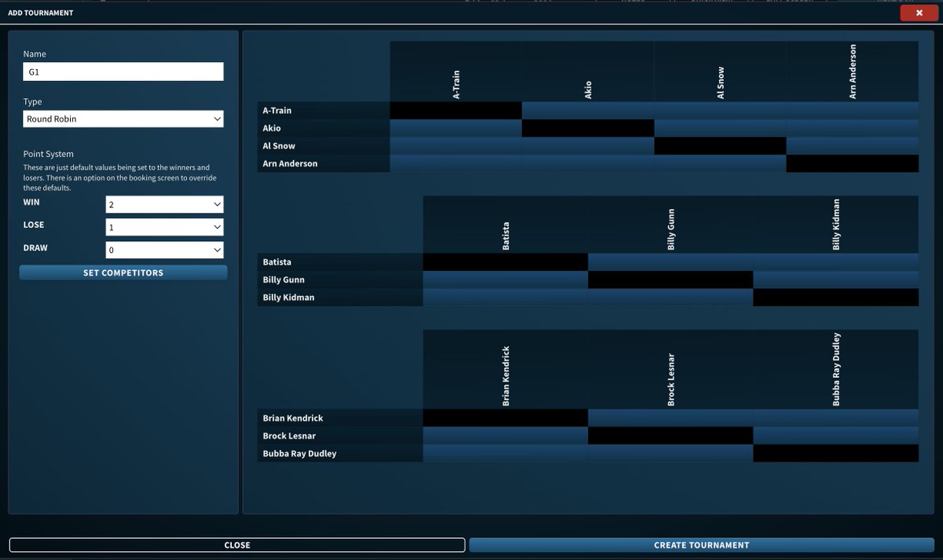
Task: Click the Brock Lesnar row, Brian Kendrick column cell
Action: [505, 436]
